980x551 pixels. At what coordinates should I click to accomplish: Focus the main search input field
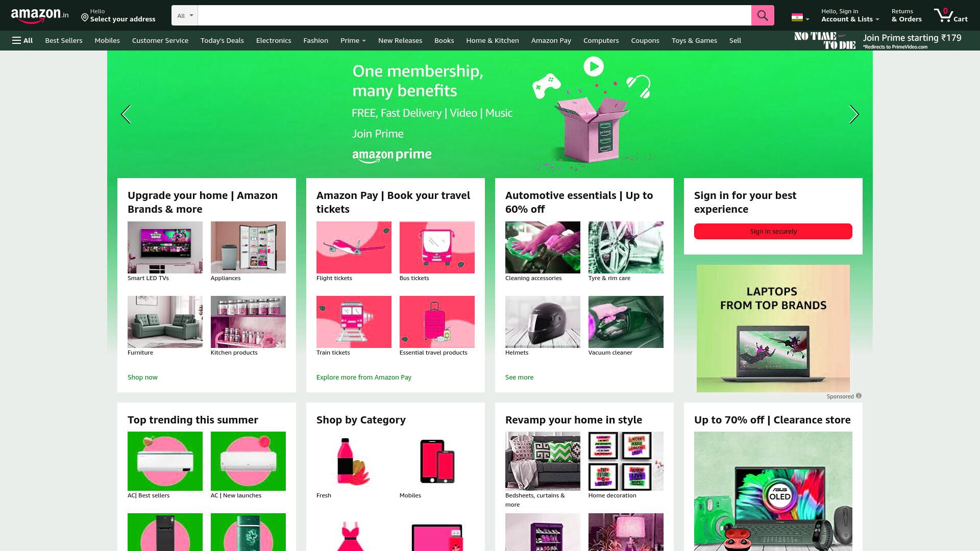pyautogui.click(x=474, y=15)
